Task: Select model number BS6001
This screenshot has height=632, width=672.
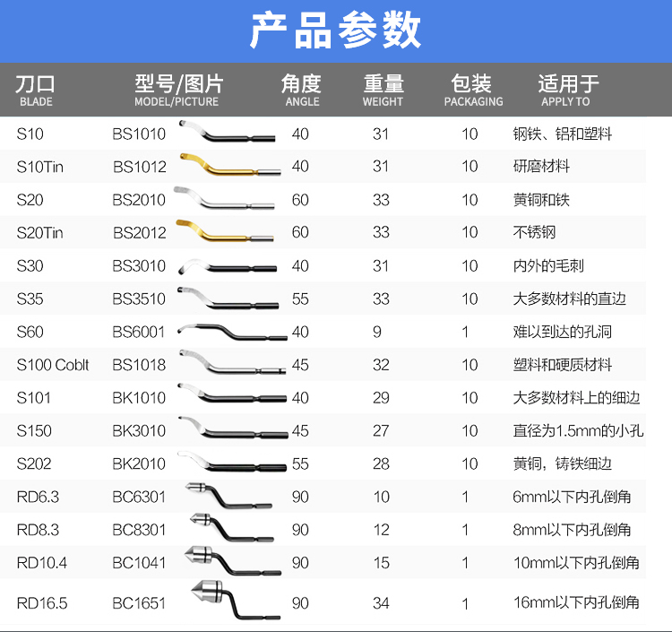Action: [139, 332]
